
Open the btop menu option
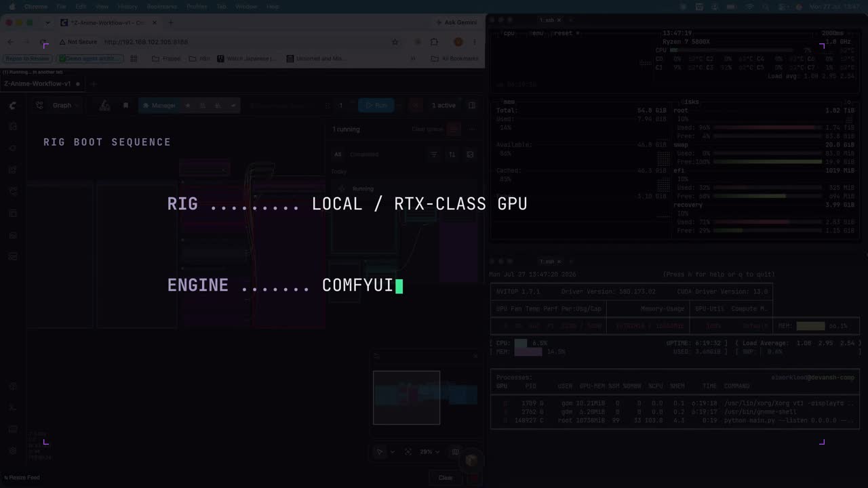point(537,33)
